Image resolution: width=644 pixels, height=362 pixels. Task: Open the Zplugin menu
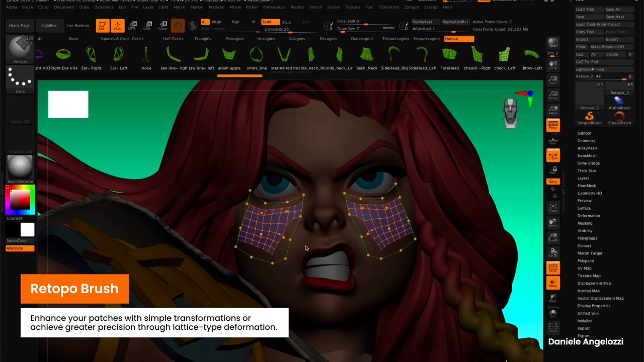(x=411, y=7)
